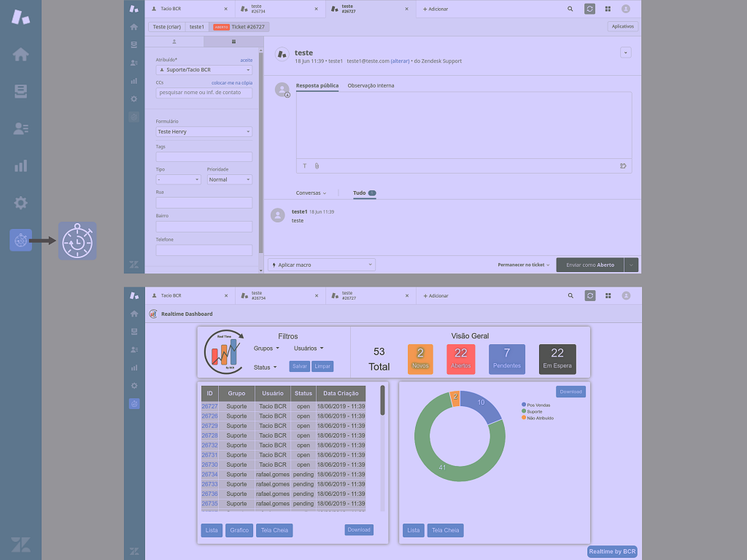Viewport: 747px width, 560px height.
Task: Click the red Abertos count tile
Action: coord(460,359)
